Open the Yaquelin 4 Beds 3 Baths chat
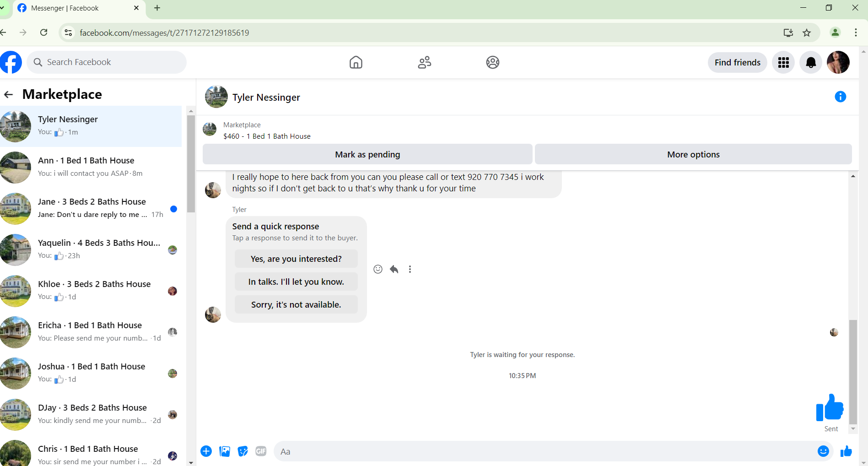This screenshot has width=868, height=466. pos(91,250)
